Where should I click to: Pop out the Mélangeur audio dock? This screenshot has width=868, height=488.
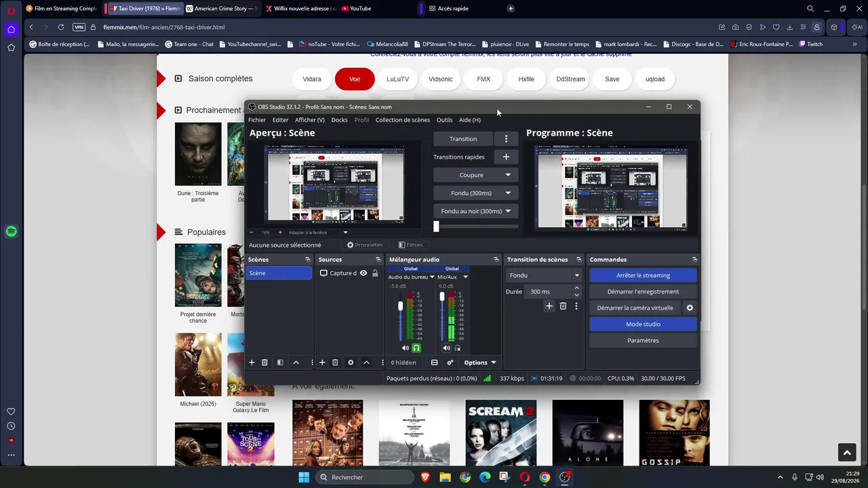[496, 260]
